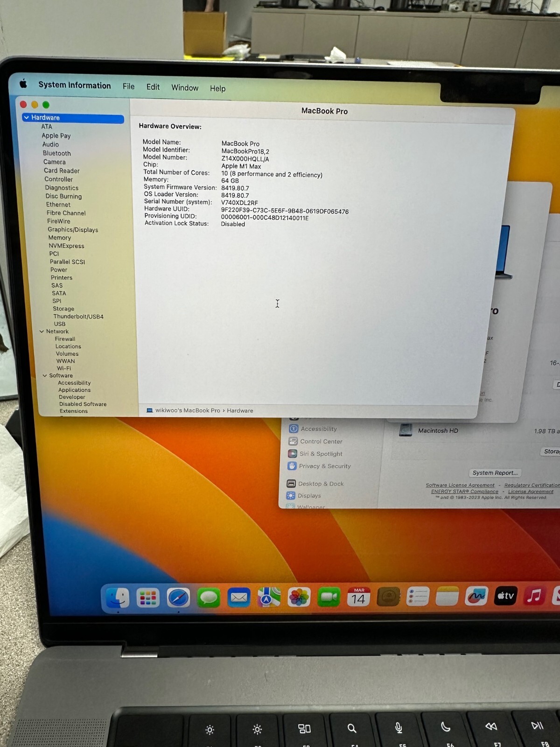Select Ethernet in the sidebar
Image resolution: width=560 pixels, height=747 pixels.
(58, 204)
